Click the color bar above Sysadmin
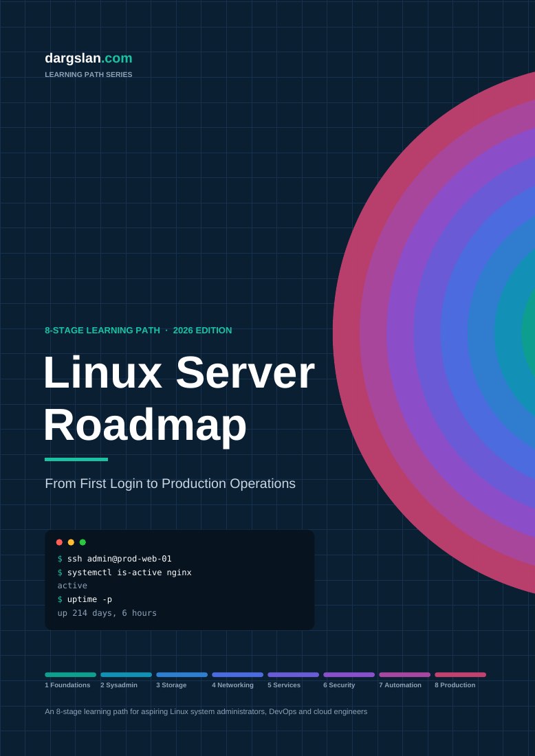Screen dimensions: 535x756 click(x=126, y=674)
